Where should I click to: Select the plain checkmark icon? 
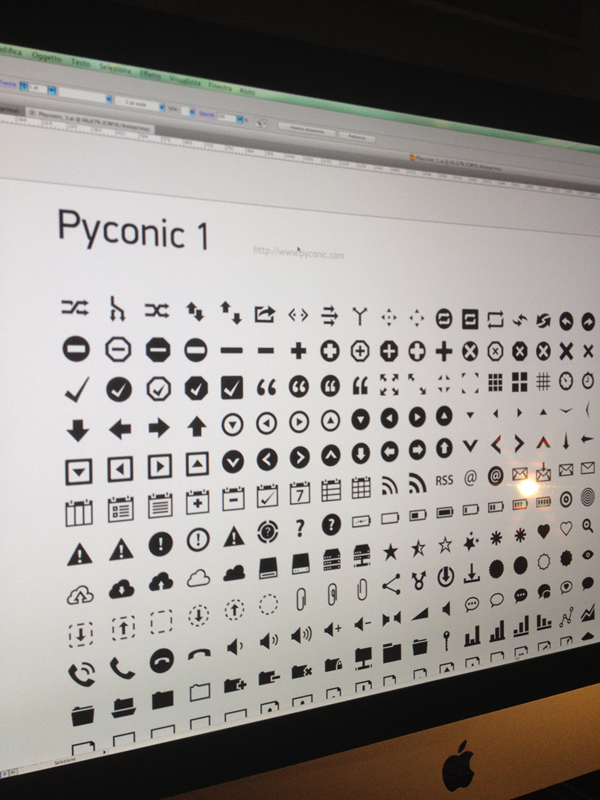[x=78, y=389]
